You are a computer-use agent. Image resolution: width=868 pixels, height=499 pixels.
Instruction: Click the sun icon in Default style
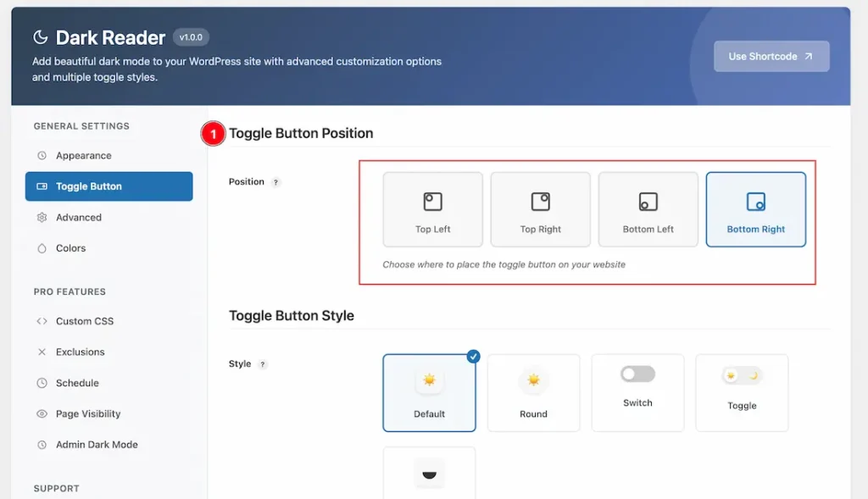(x=429, y=380)
